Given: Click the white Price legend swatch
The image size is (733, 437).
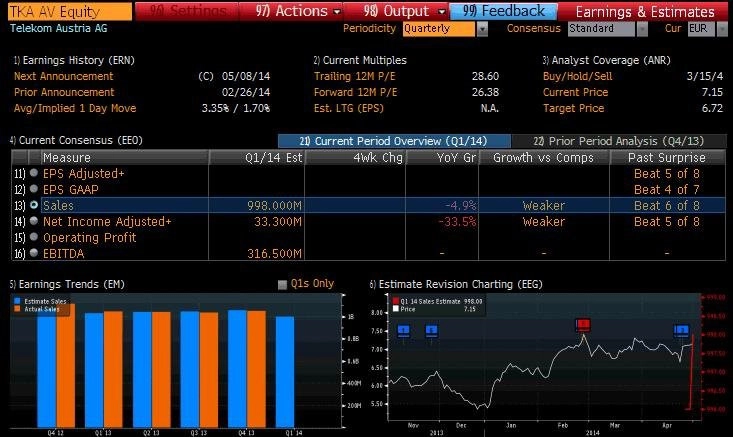Looking at the screenshot, I should pyautogui.click(x=396, y=309).
